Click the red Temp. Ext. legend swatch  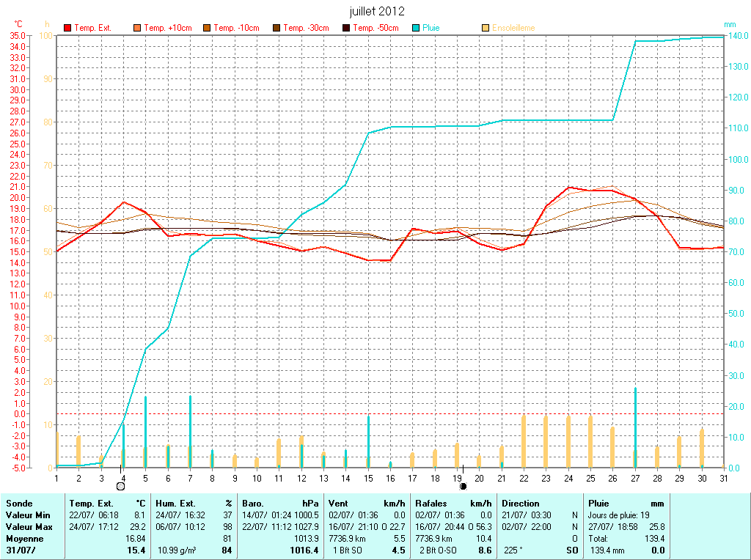pos(67,28)
